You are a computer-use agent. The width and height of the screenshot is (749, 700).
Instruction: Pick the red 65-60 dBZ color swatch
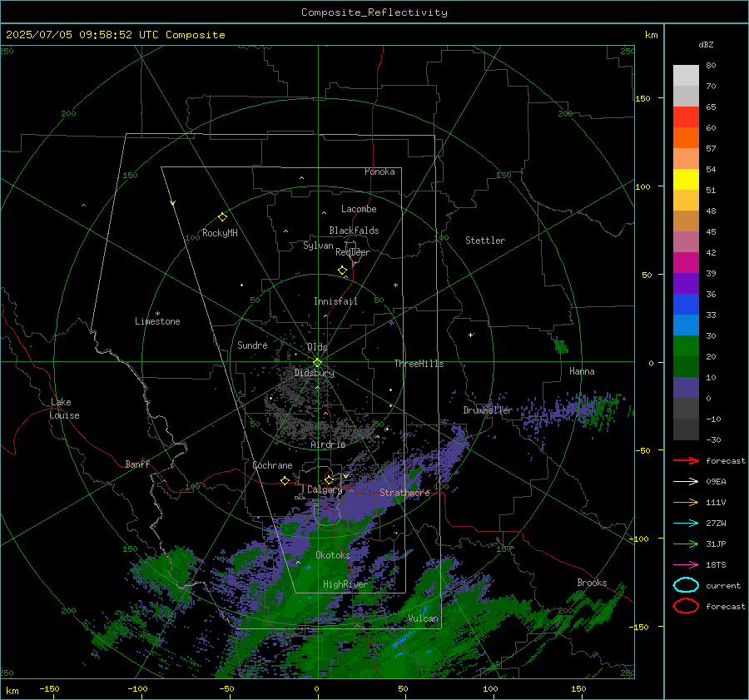686,117
